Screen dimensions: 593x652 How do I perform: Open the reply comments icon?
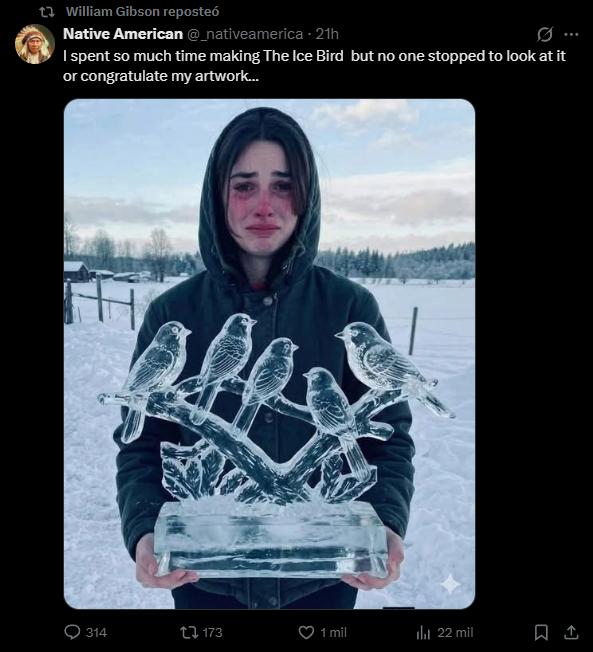point(72,632)
